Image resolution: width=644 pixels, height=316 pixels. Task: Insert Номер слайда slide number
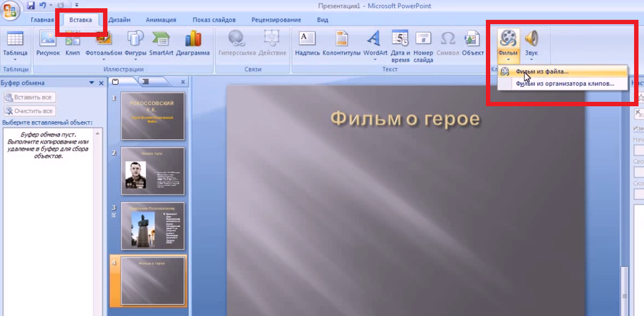click(x=424, y=38)
